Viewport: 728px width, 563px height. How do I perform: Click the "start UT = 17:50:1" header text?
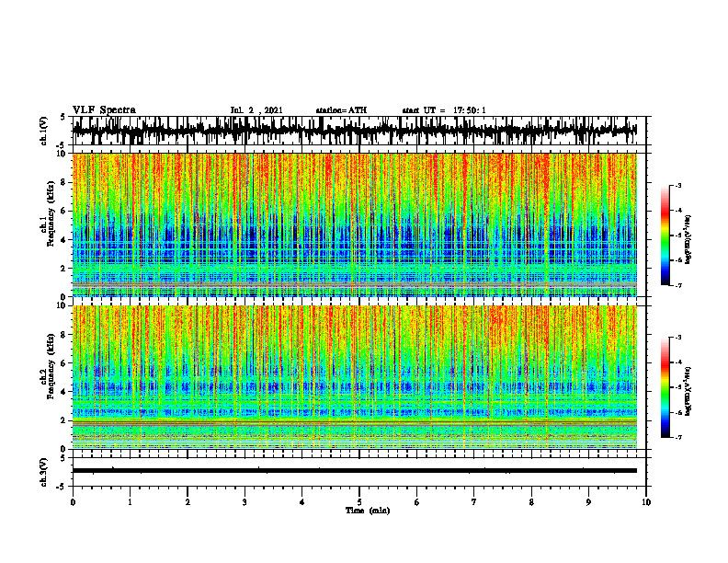tap(444, 110)
